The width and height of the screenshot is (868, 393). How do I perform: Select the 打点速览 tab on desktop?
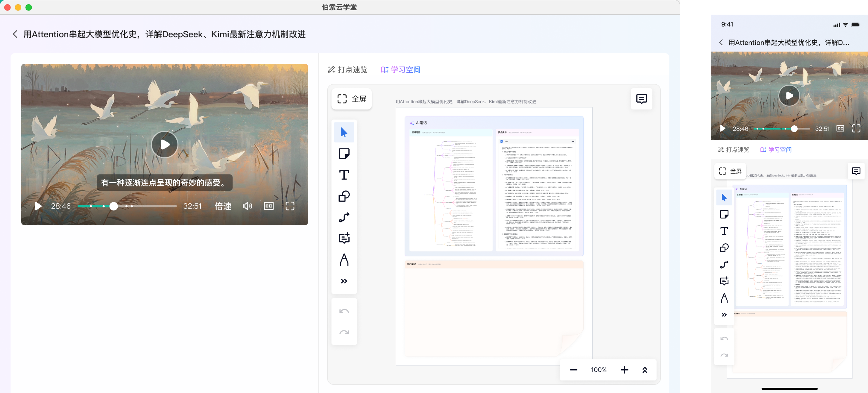(x=347, y=70)
